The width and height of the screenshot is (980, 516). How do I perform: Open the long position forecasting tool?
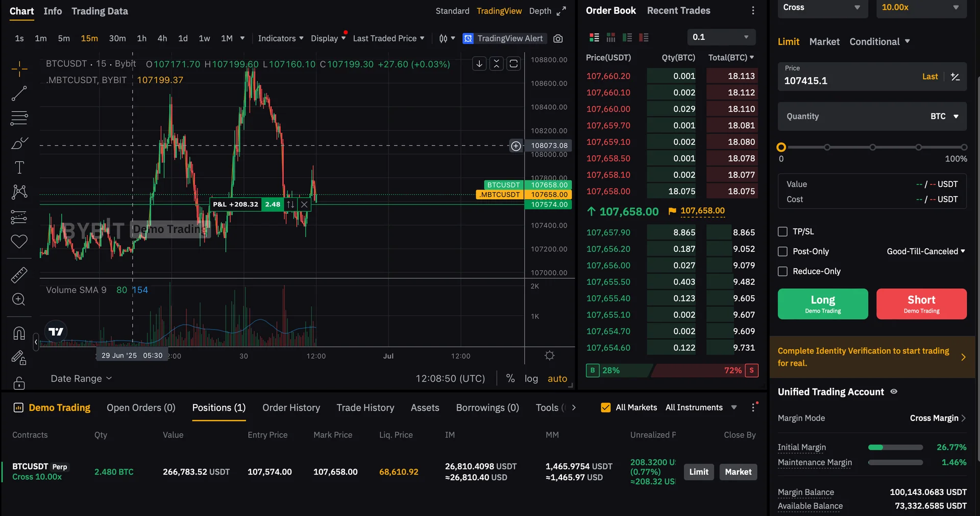coord(19,217)
